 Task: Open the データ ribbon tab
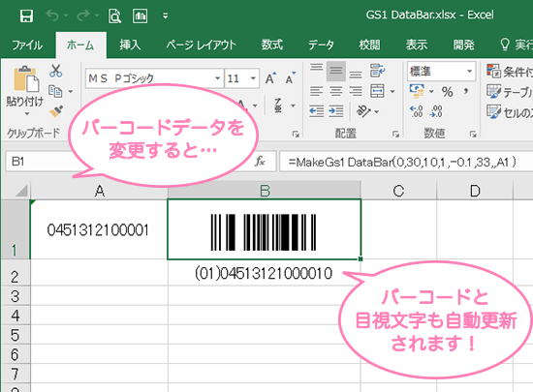point(321,45)
